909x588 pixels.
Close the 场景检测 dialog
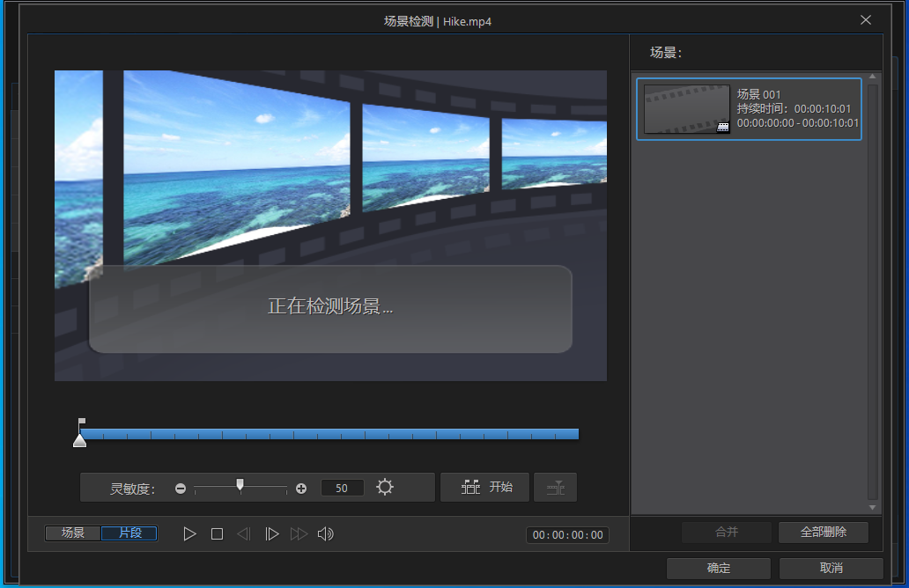(866, 20)
